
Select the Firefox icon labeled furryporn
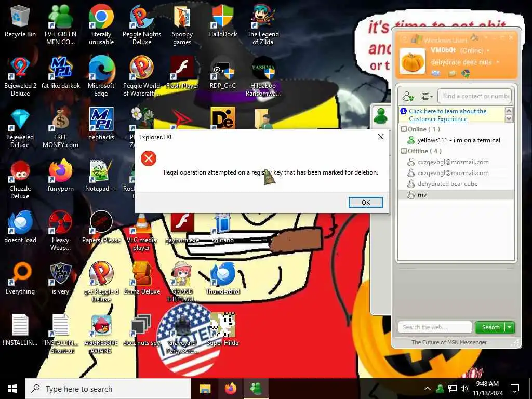pos(60,176)
